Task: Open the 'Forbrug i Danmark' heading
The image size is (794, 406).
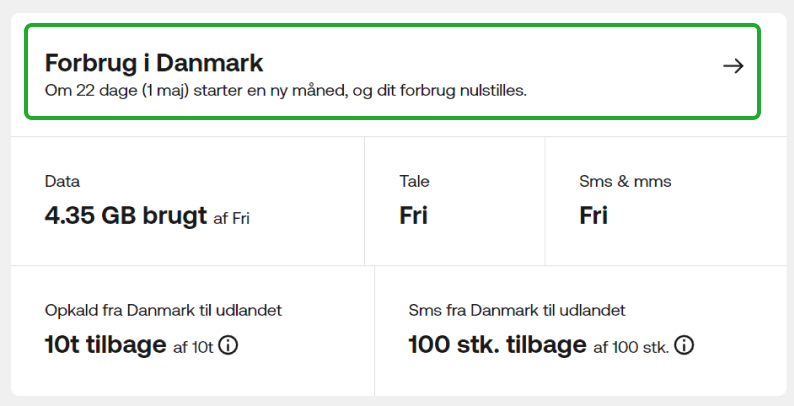Action: (x=154, y=63)
